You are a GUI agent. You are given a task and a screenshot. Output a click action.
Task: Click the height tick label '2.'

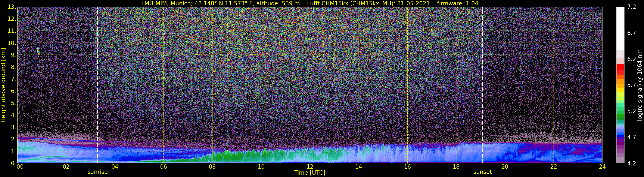point(13,139)
